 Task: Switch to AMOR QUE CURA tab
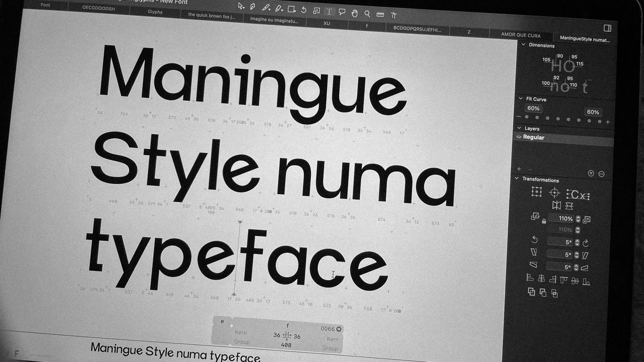pos(521,35)
